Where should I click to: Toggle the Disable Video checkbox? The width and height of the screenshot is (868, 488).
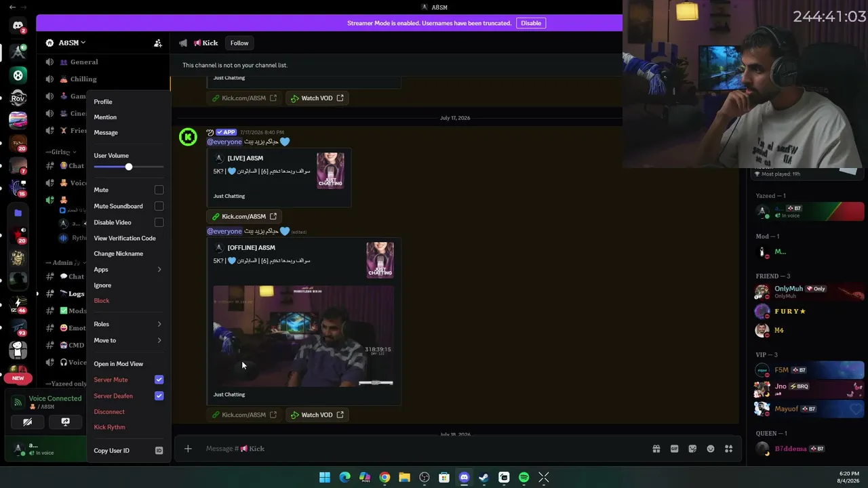(159, 222)
